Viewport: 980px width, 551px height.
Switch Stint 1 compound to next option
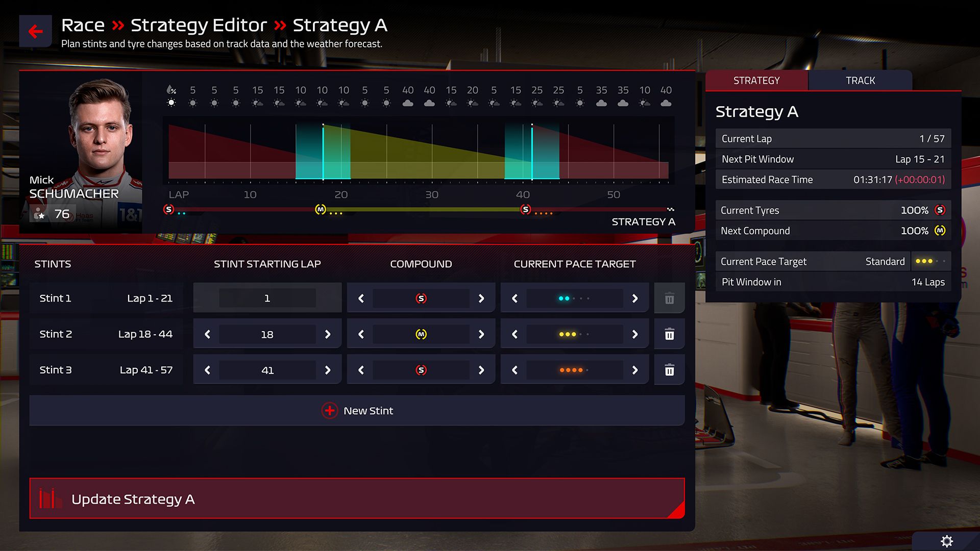[481, 298]
